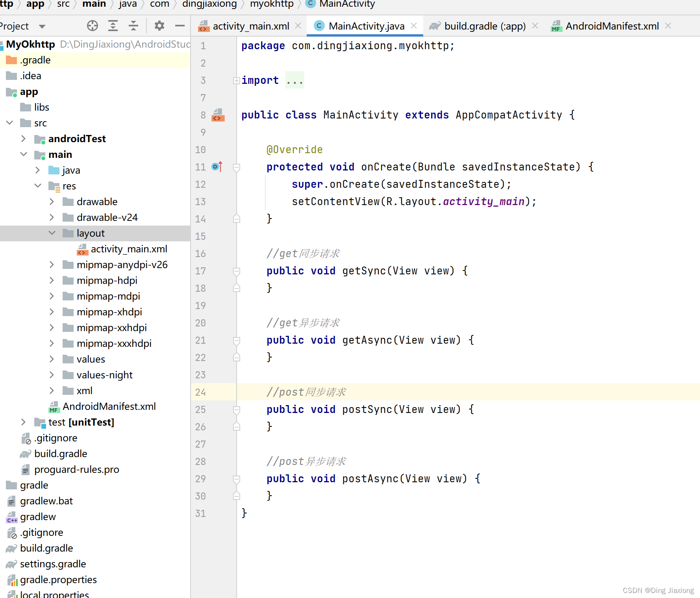Collapse the main folder
700x598 pixels.
pyautogui.click(x=24, y=154)
